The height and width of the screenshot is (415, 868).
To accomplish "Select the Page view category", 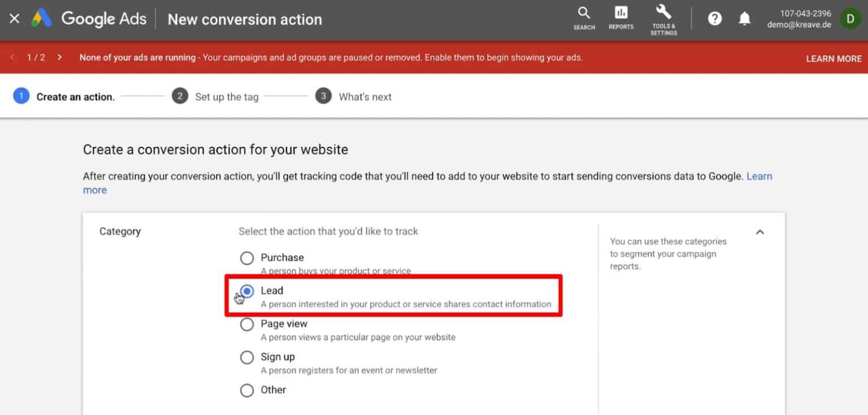I will 247,324.
